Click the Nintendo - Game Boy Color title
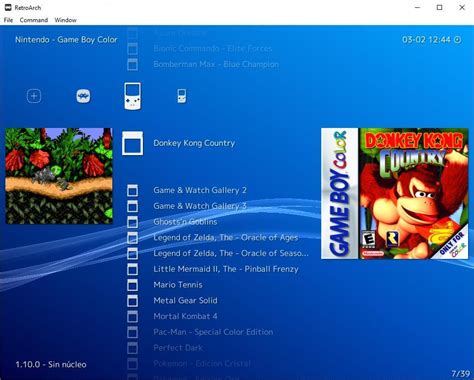Viewport: 474px width, 380px height. [x=66, y=40]
